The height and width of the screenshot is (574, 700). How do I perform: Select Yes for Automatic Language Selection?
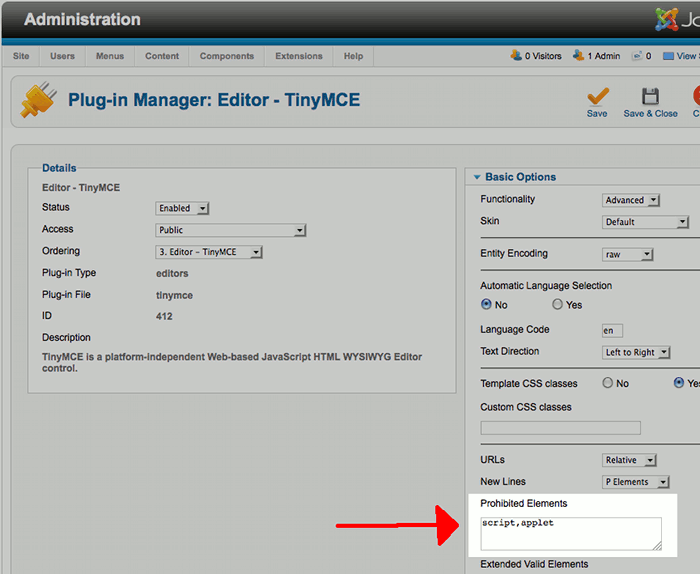(x=558, y=305)
